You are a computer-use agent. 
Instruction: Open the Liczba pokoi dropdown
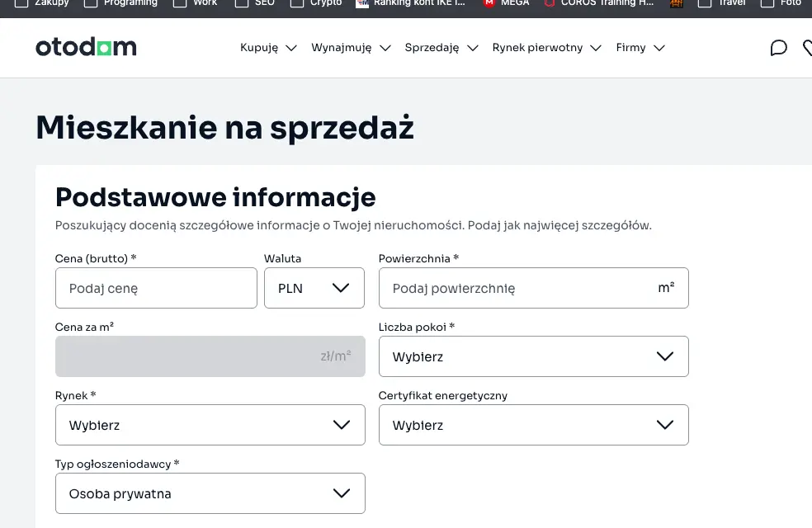533,356
